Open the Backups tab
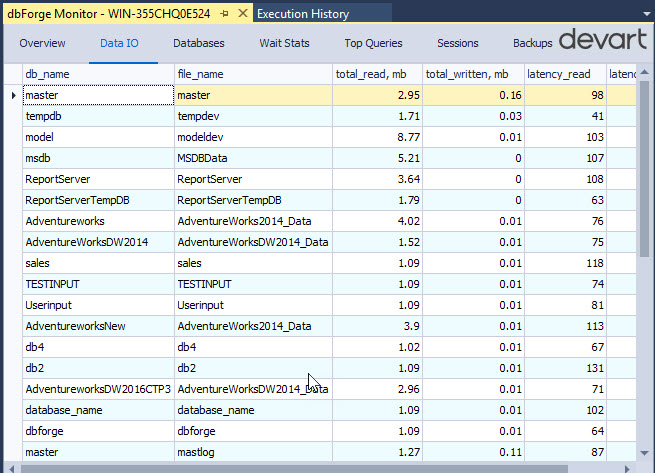 click(x=532, y=44)
